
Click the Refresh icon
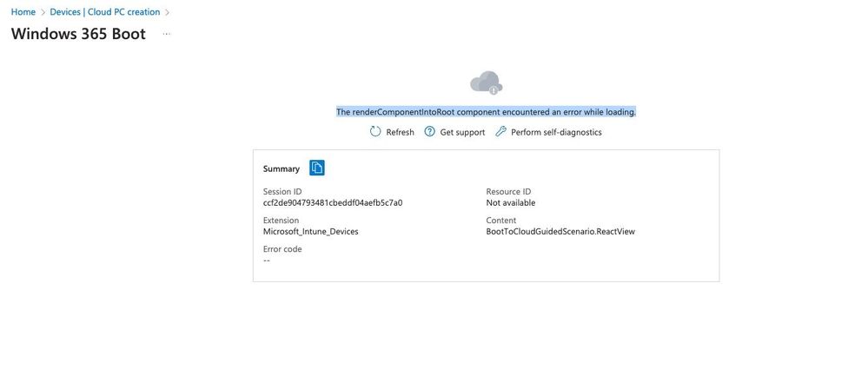point(375,132)
